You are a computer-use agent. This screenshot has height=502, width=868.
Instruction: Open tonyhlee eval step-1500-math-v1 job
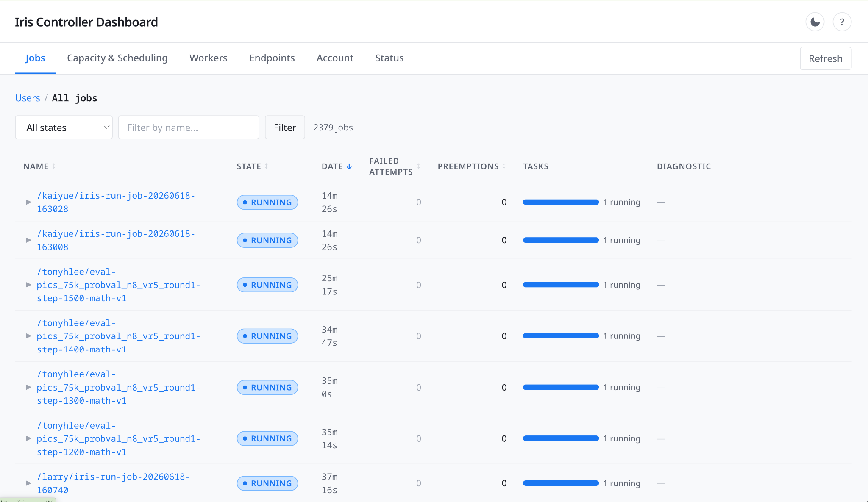119,285
